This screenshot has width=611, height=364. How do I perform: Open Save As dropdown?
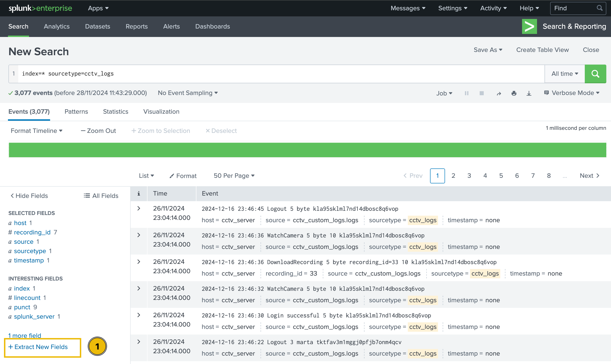[488, 50]
